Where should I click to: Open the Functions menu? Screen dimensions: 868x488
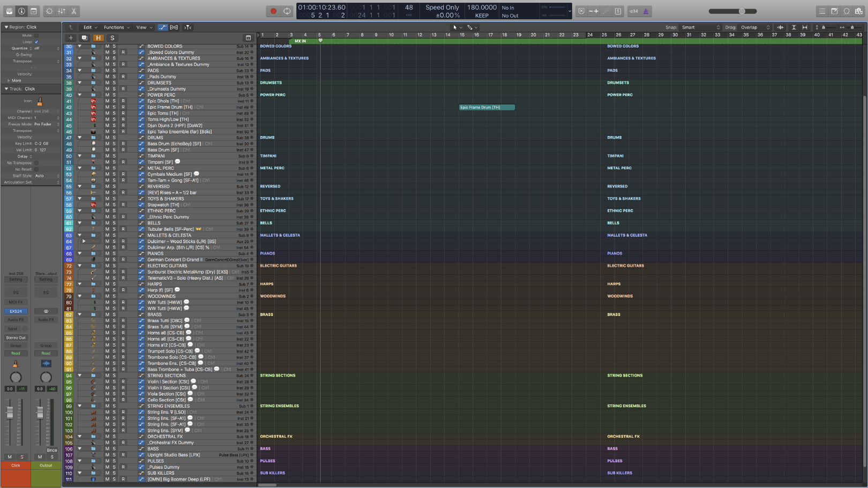[x=115, y=27]
